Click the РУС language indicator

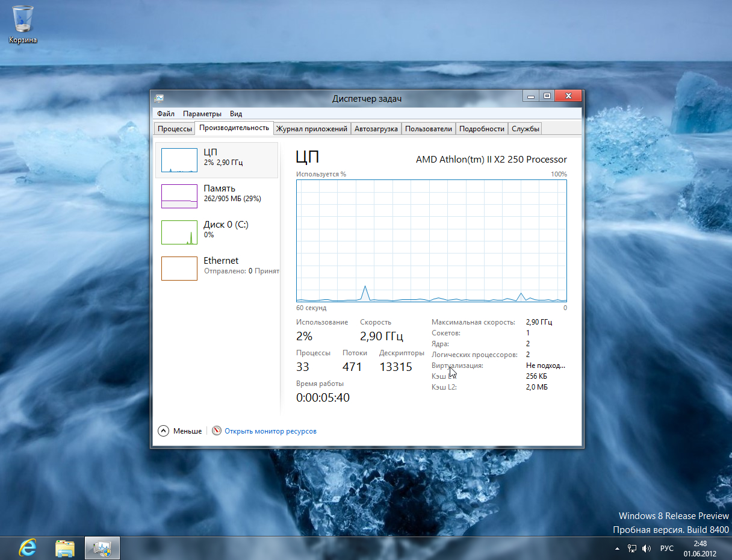coord(667,549)
